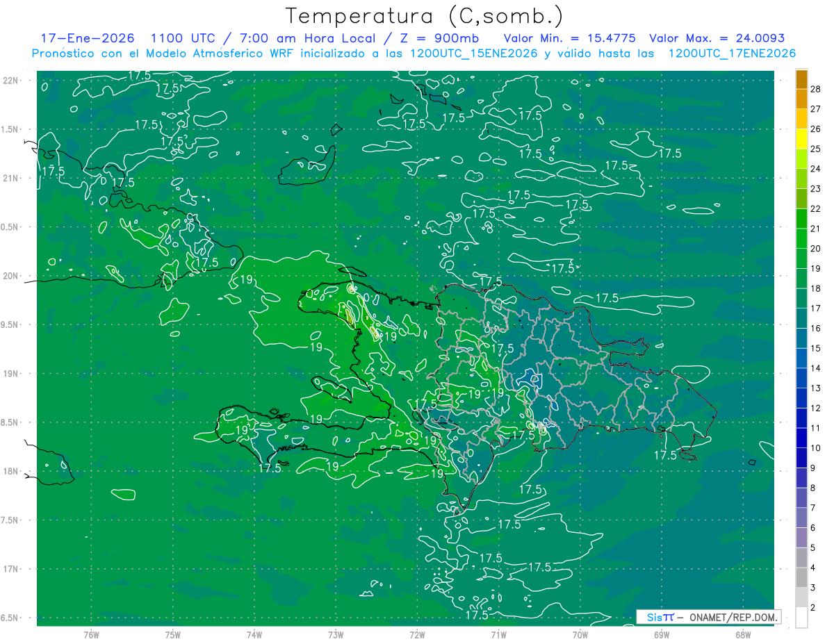Click the latitude axis label "17N"

11,569
